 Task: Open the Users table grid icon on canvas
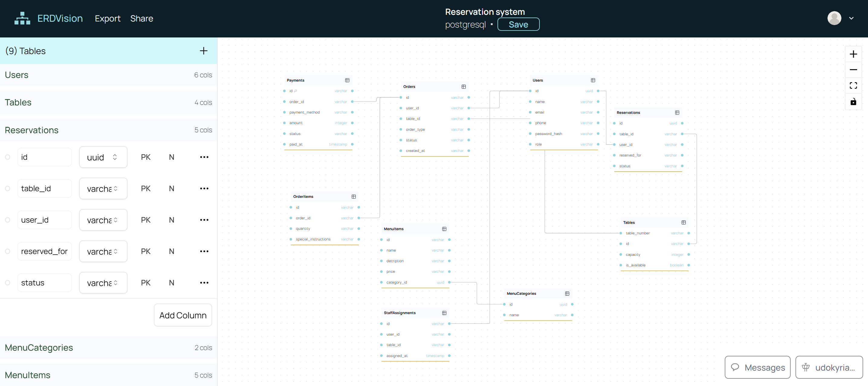(593, 80)
